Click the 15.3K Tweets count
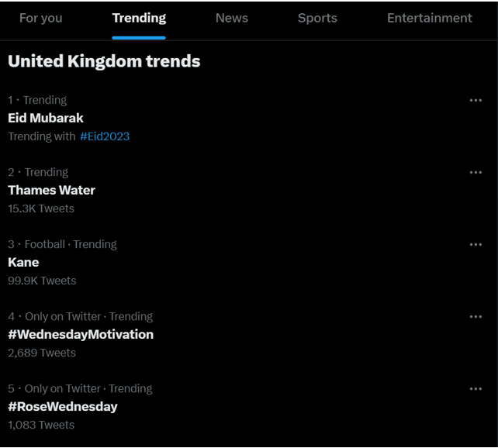The image size is (498, 448). click(x=41, y=208)
